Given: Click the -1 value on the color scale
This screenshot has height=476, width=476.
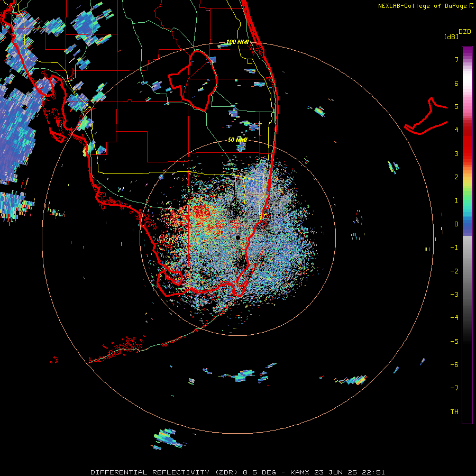Looking at the screenshot, I should coord(454,248).
